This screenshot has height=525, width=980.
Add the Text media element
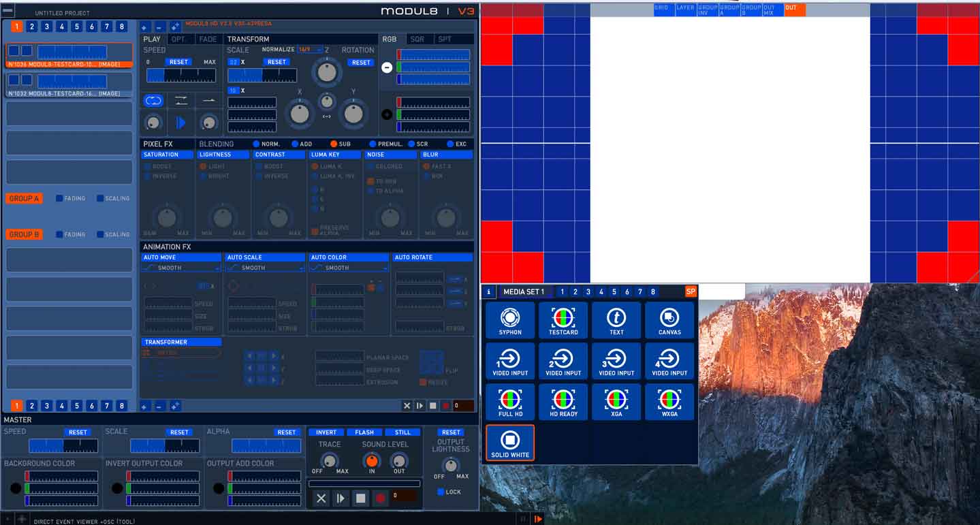pos(616,320)
